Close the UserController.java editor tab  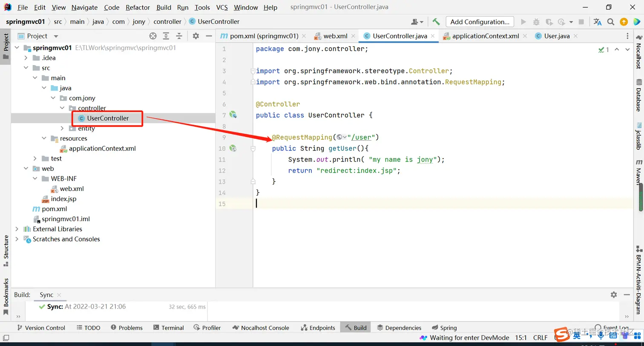coord(433,36)
